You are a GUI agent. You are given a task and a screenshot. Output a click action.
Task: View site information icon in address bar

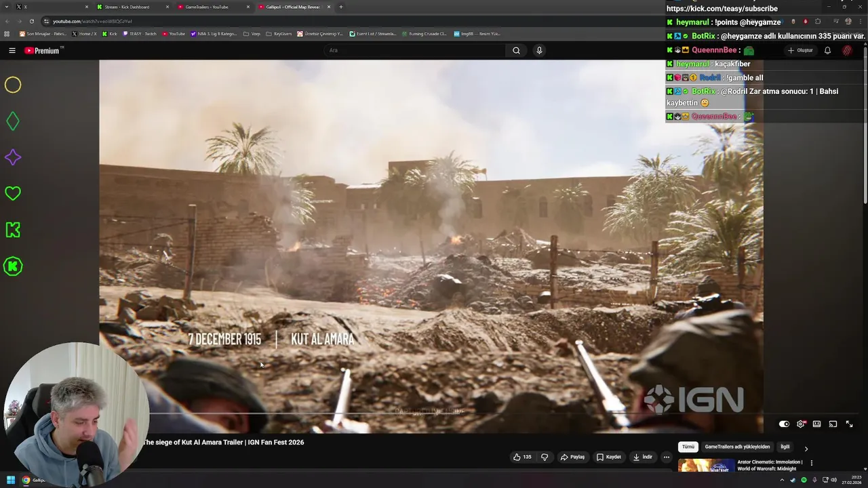46,21
